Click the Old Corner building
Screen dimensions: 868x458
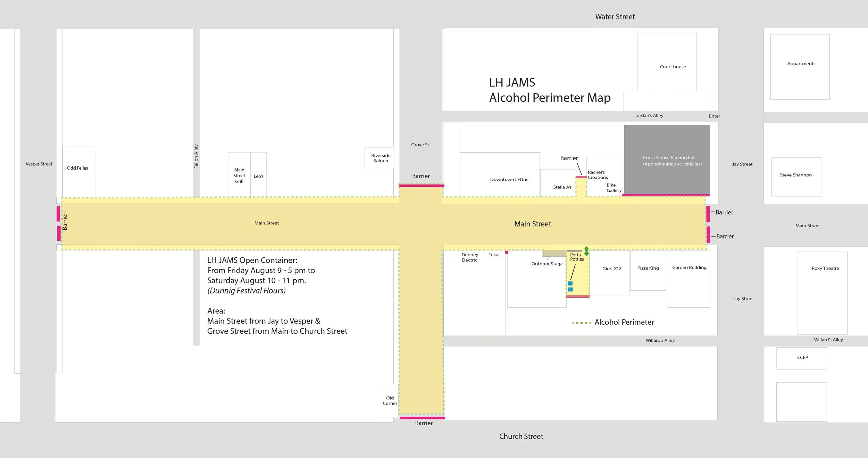pyautogui.click(x=390, y=400)
